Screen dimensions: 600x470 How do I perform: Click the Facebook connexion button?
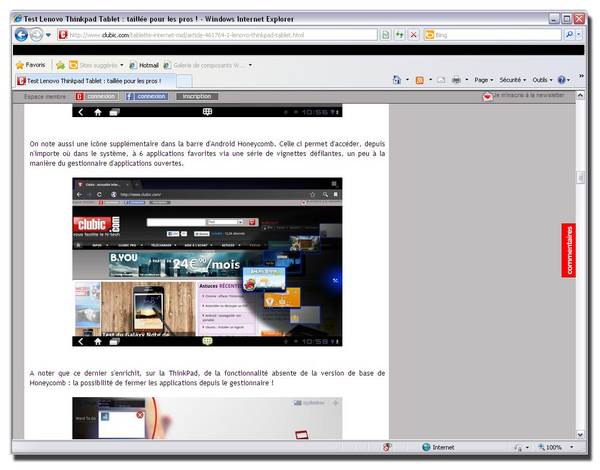tap(147, 96)
